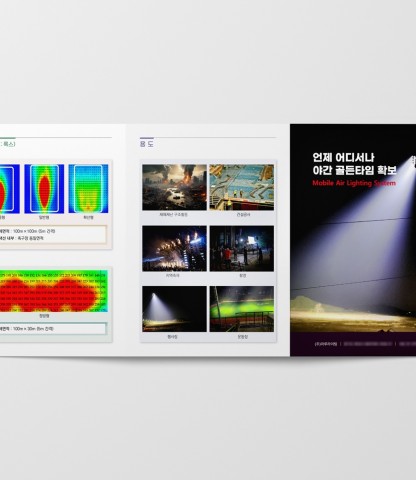Image resolution: width=416 pixels, height=480 pixels.
Task: Select the single spotlight beam photo
Action: tap(174, 309)
